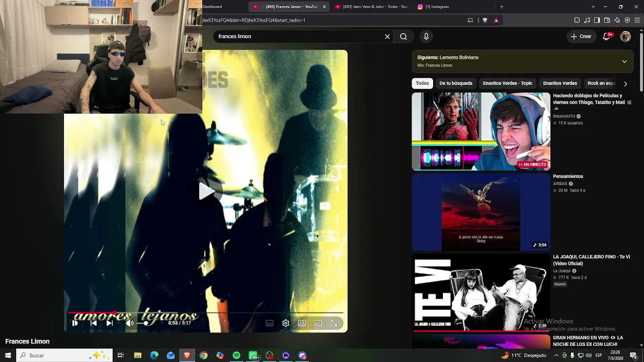
Task: Show more filter chips with the right arrow
Action: click(625, 84)
